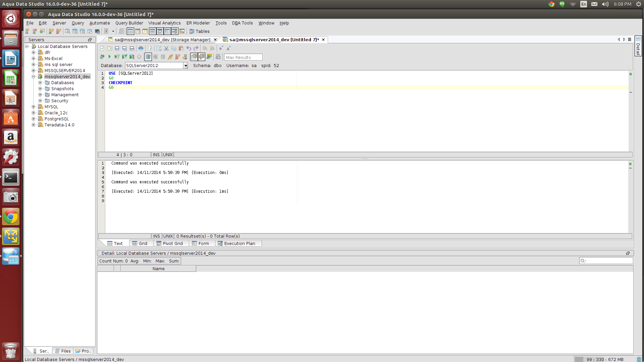Click the find magnifier icon

[x=205, y=48]
